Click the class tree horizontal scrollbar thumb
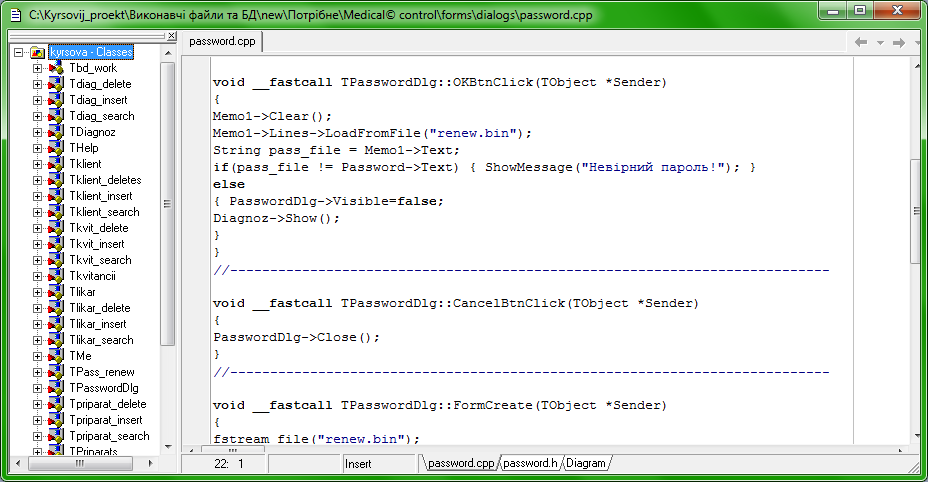928x482 pixels. pos(79,464)
